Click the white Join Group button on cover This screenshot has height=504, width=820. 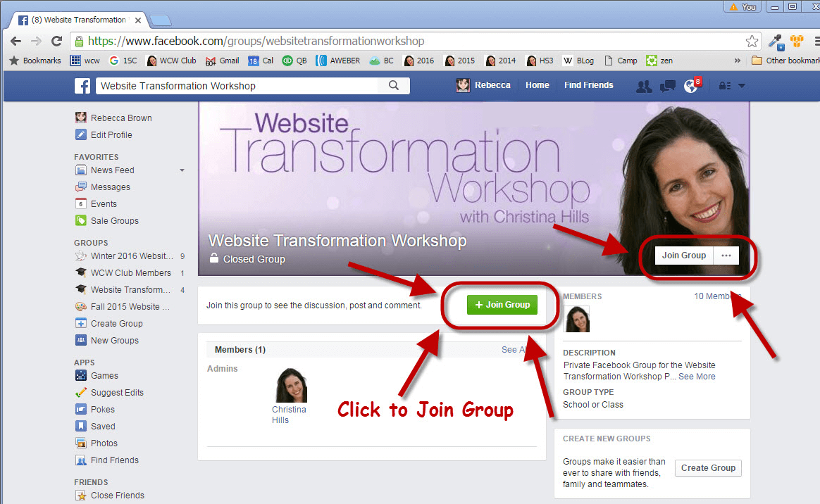point(684,256)
